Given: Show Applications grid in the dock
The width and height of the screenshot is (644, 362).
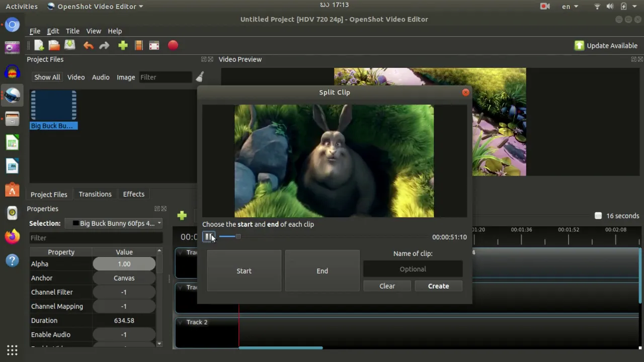Looking at the screenshot, I should 12,350.
